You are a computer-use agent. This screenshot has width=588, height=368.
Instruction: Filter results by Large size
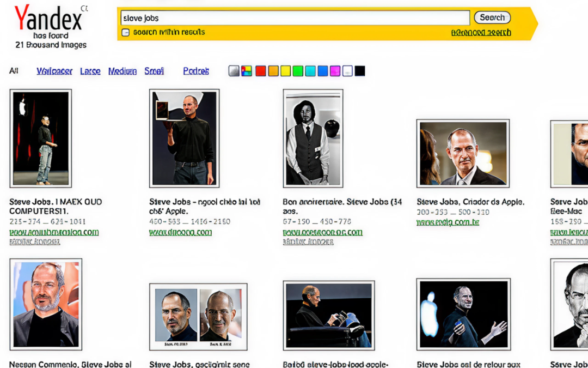90,71
